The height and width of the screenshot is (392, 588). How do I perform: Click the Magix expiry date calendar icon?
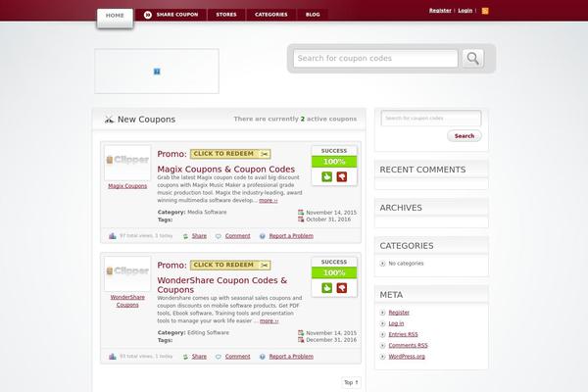(301, 220)
